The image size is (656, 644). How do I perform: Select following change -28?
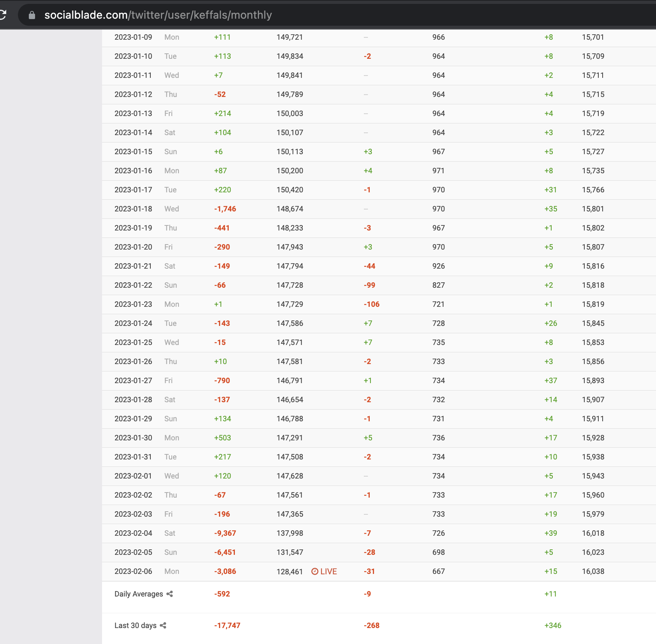pyautogui.click(x=369, y=552)
